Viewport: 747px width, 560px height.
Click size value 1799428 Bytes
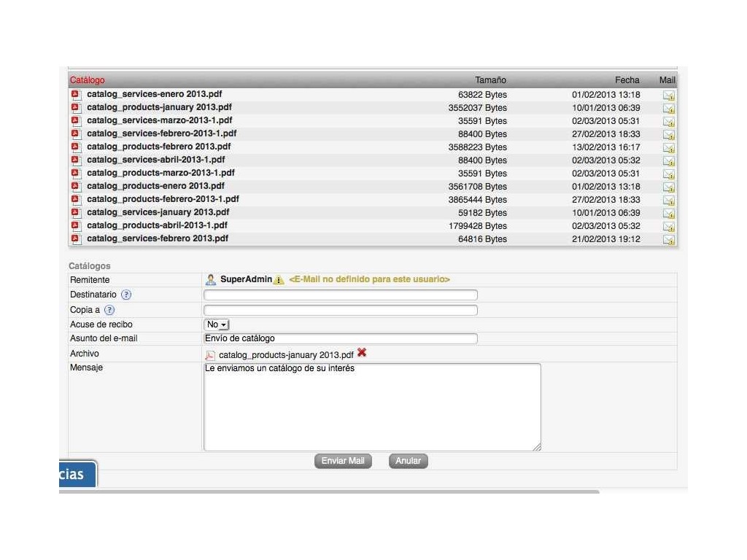pyautogui.click(x=477, y=226)
